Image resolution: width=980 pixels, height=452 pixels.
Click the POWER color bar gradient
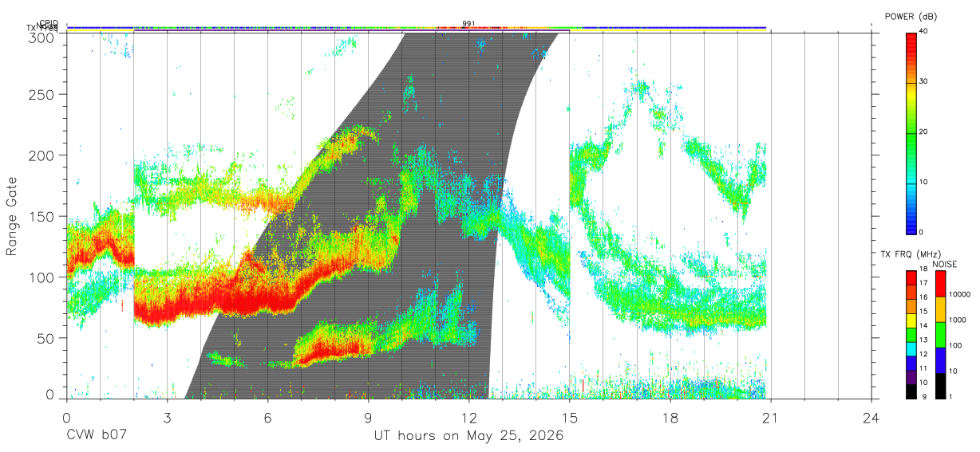point(911,132)
